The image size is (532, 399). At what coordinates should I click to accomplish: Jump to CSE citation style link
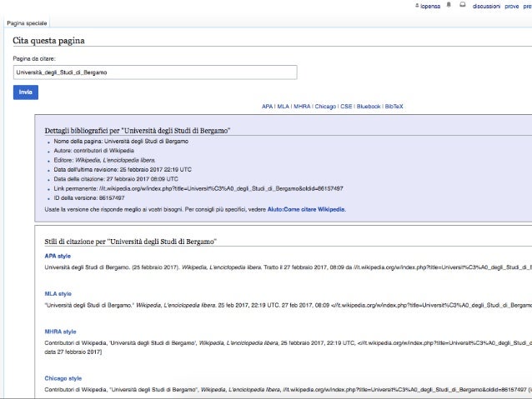(346, 107)
